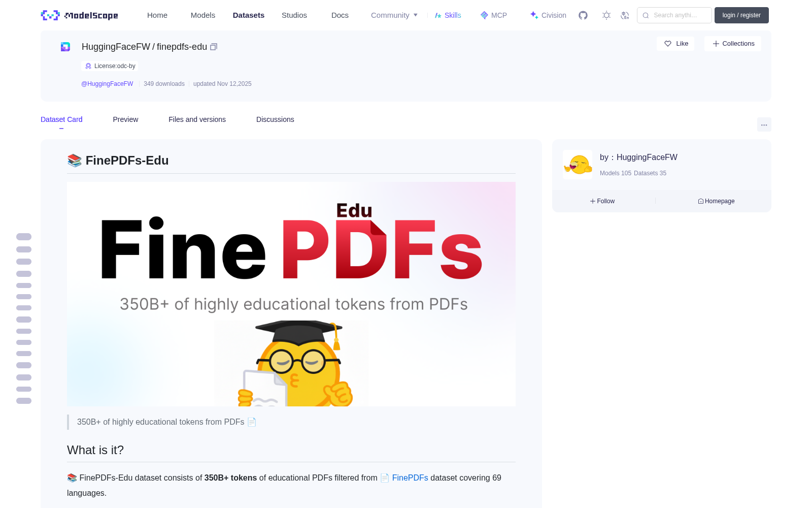Screen dimensions: 812x508
Task: Open the Civision link
Action: click(x=548, y=15)
